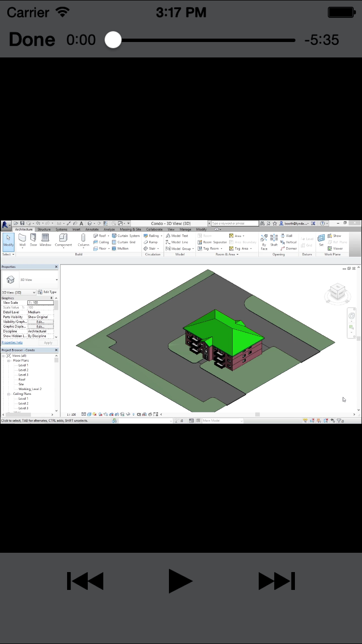Close the Project Browser panel
The height and width of the screenshot is (644, 362).
coord(56,350)
